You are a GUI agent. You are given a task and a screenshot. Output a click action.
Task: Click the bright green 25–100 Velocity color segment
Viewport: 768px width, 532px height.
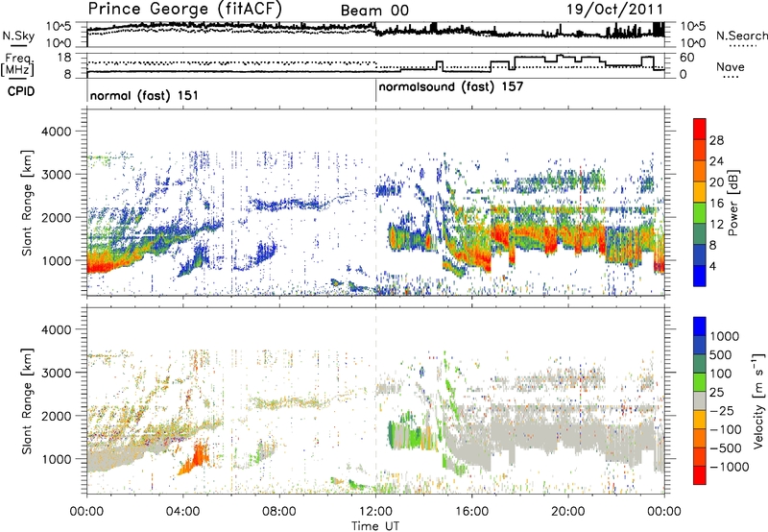700,382
